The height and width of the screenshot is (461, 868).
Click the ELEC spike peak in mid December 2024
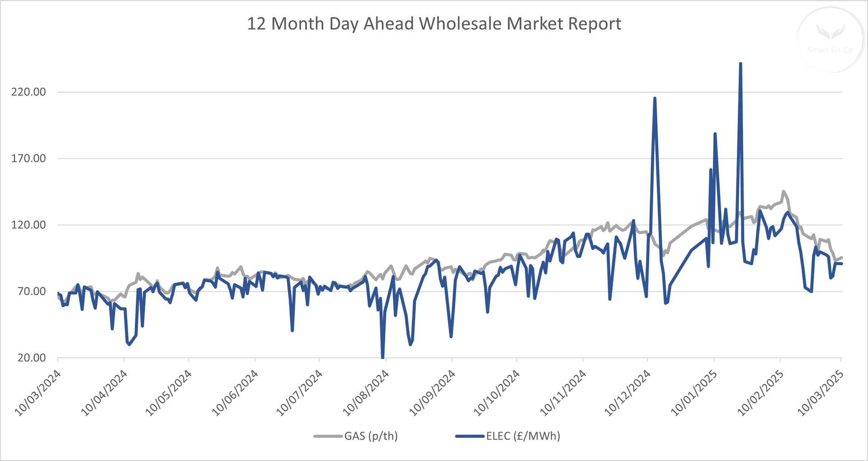[655, 98]
